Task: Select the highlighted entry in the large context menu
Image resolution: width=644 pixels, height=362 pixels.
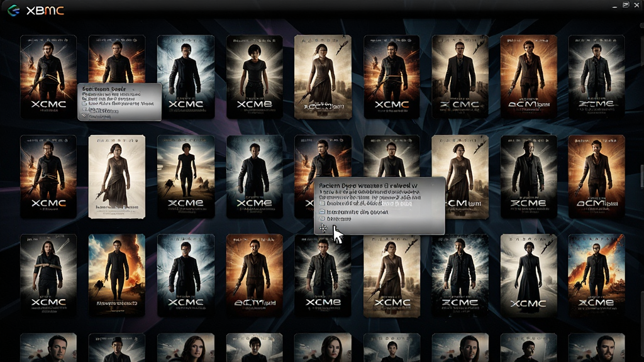Action: point(370,203)
